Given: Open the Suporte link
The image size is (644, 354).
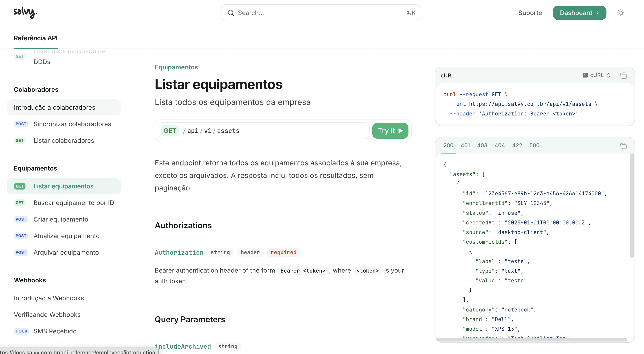Looking at the screenshot, I should pos(530,13).
